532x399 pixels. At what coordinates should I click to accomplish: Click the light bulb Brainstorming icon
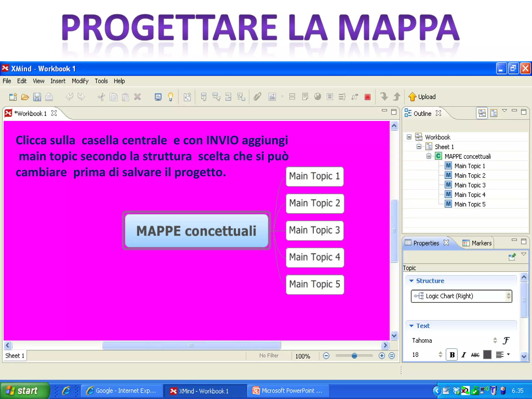[170, 97]
